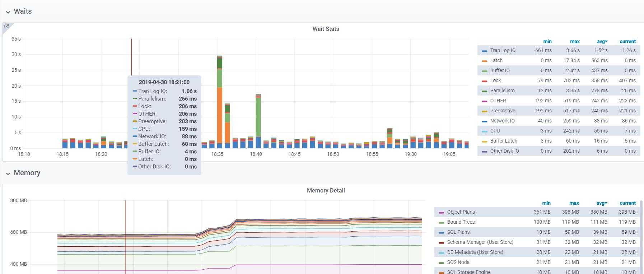This screenshot has height=274, width=644.
Task: Open the Wait Stats panel link icon
Action: (x=6, y=26)
